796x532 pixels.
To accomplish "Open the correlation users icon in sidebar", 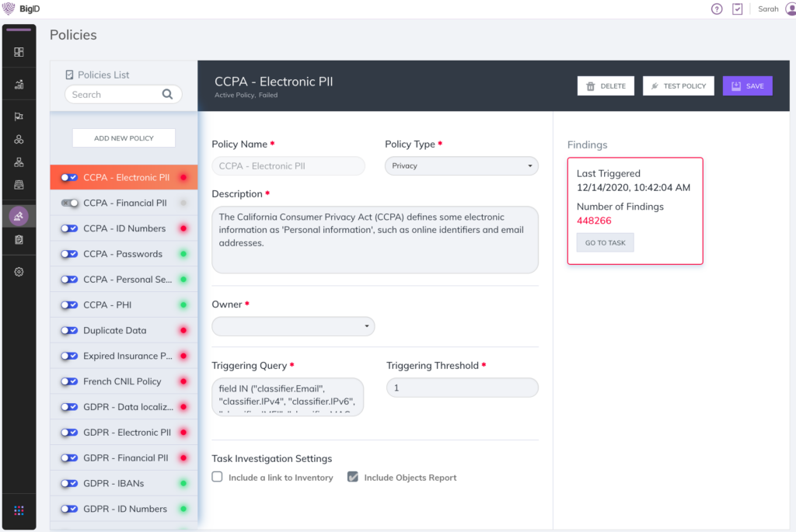I will 19,138.
